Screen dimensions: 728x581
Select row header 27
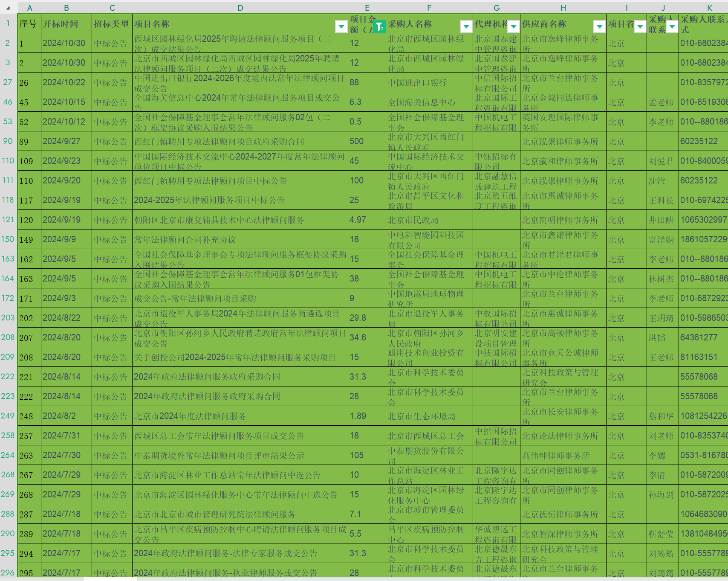pos(8,82)
